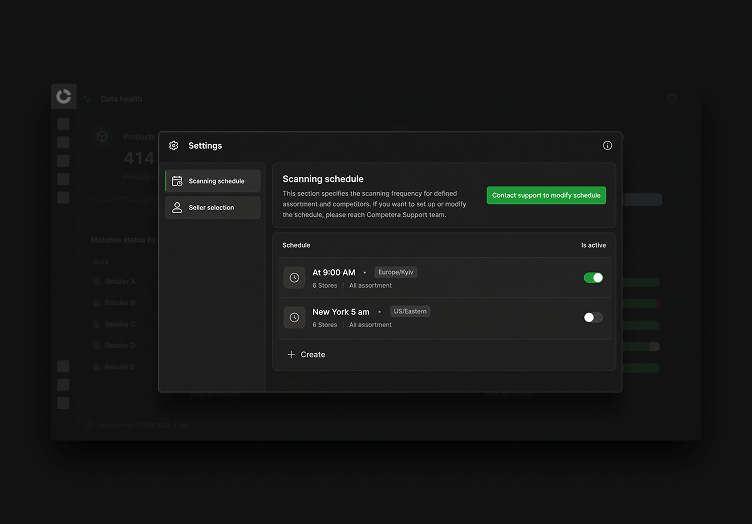
Task: Select the US/Eastern timezone tag
Action: click(410, 312)
